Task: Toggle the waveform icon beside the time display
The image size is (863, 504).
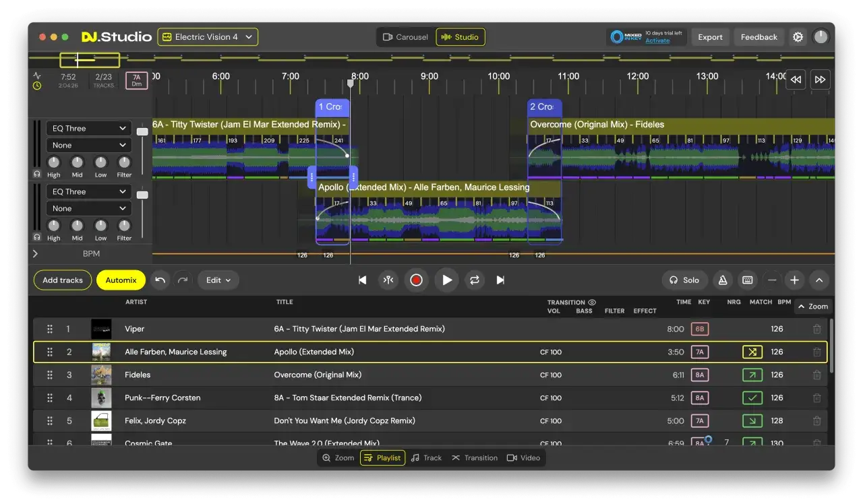Action: point(37,75)
